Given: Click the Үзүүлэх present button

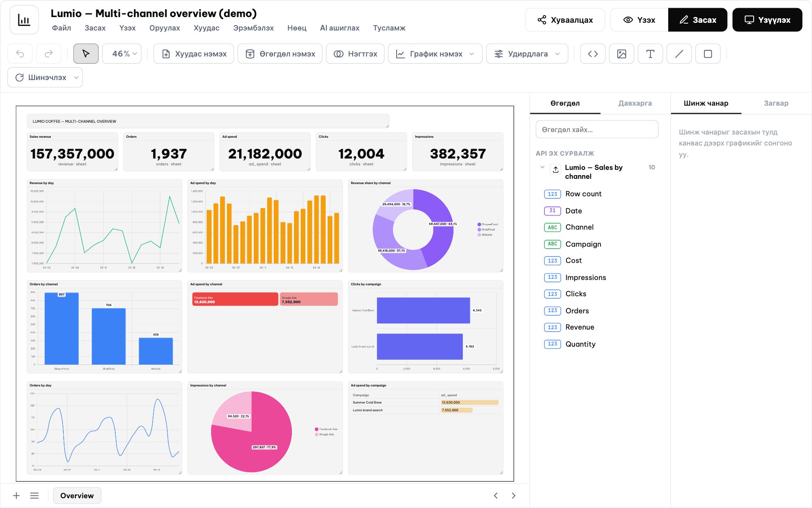Looking at the screenshot, I should [767, 20].
